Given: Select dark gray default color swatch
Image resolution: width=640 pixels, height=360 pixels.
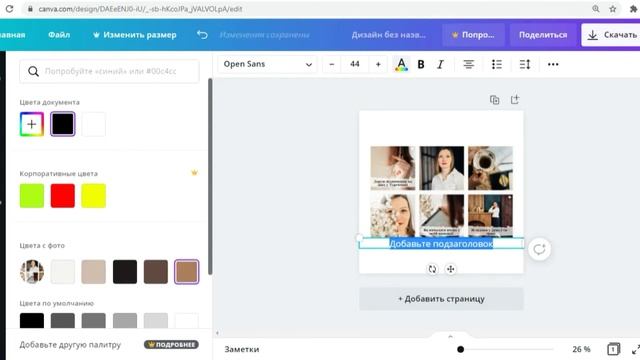Looking at the screenshot, I should pyautogui.click(x=63, y=321).
